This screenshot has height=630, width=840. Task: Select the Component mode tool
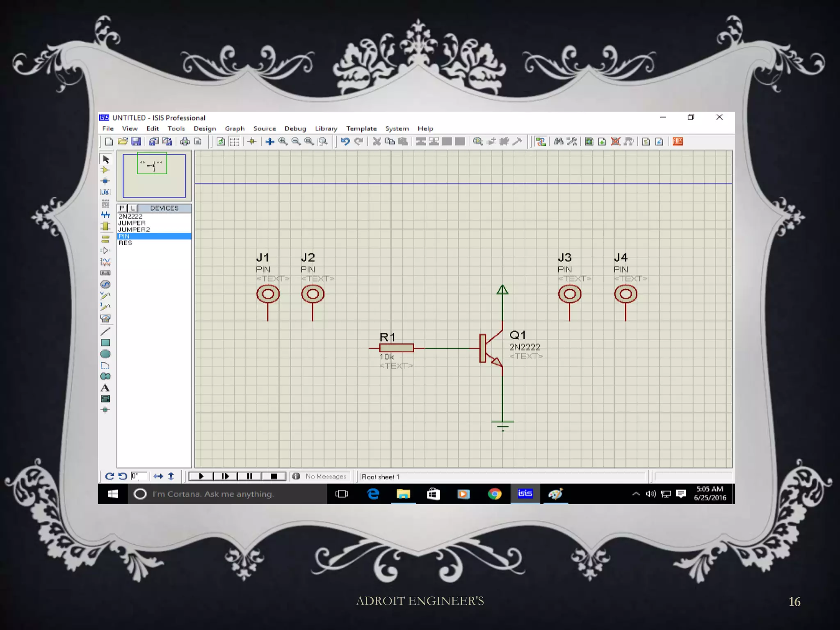click(x=105, y=170)
